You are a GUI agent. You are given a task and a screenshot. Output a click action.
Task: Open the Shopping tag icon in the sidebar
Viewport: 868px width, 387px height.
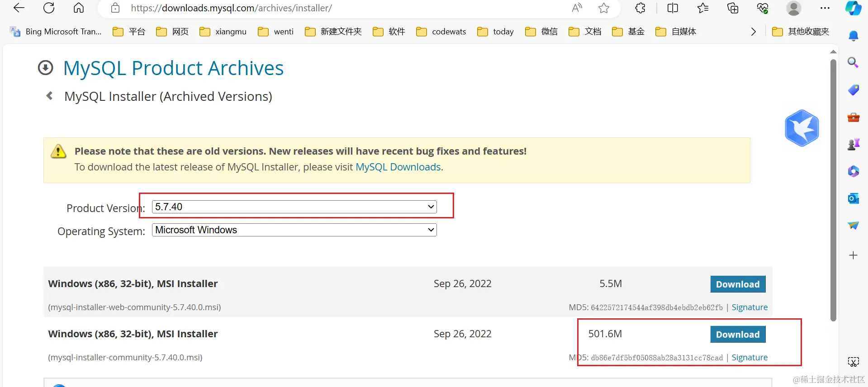854,90
